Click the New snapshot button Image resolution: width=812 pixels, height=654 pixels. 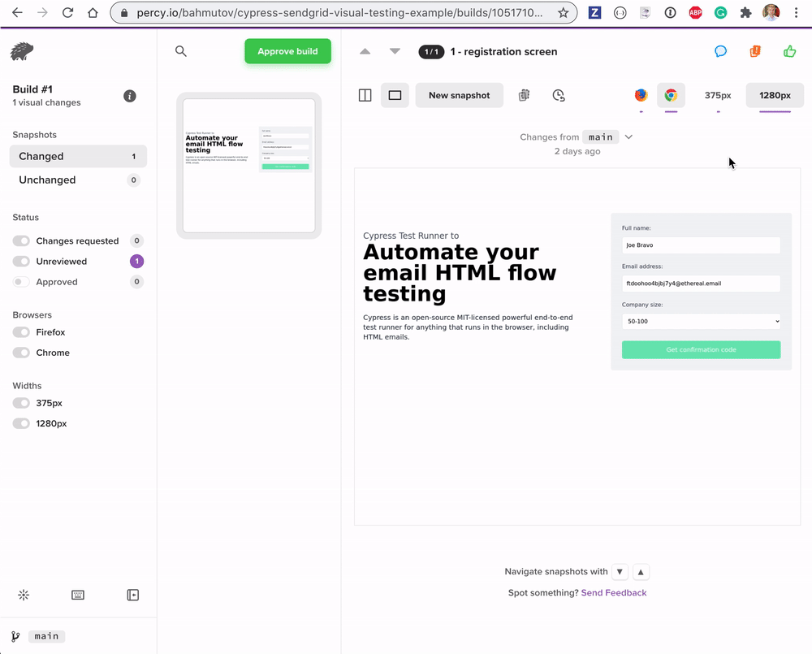(x=460, y=95)
